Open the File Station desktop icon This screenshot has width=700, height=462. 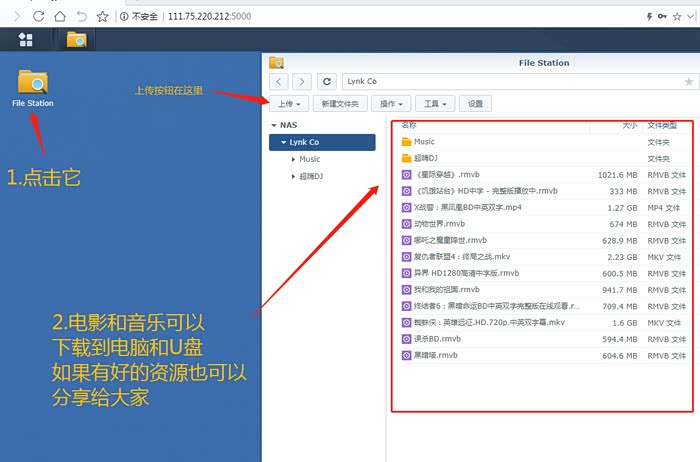pos(32,84)
